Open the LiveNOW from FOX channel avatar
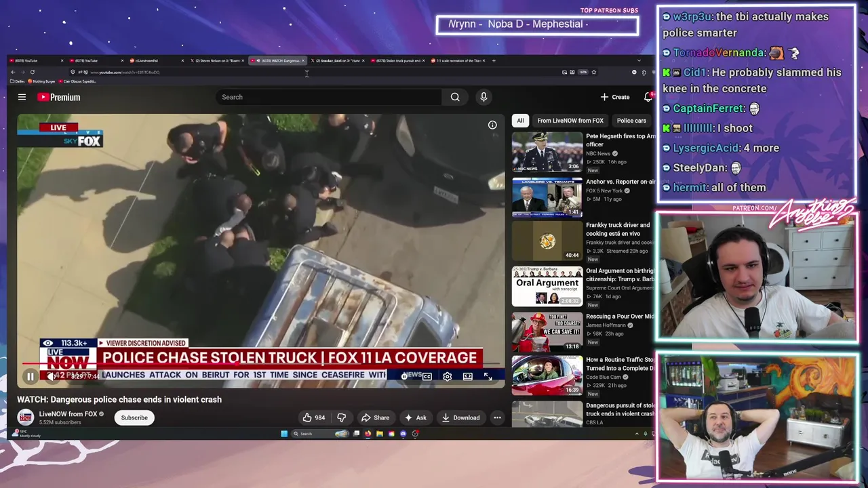Viewport: 868px width, 488px height. tap(25, 418)
